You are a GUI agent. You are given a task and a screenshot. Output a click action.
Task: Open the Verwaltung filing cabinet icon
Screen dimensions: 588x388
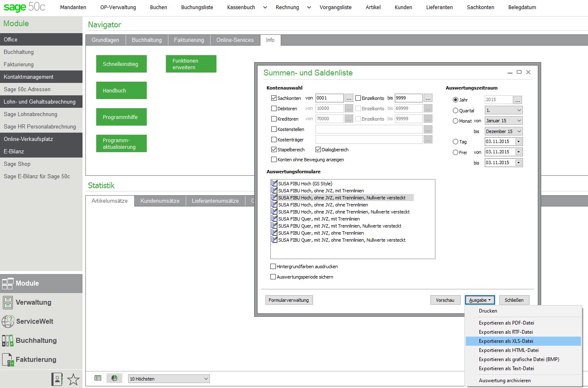(8, 303)
